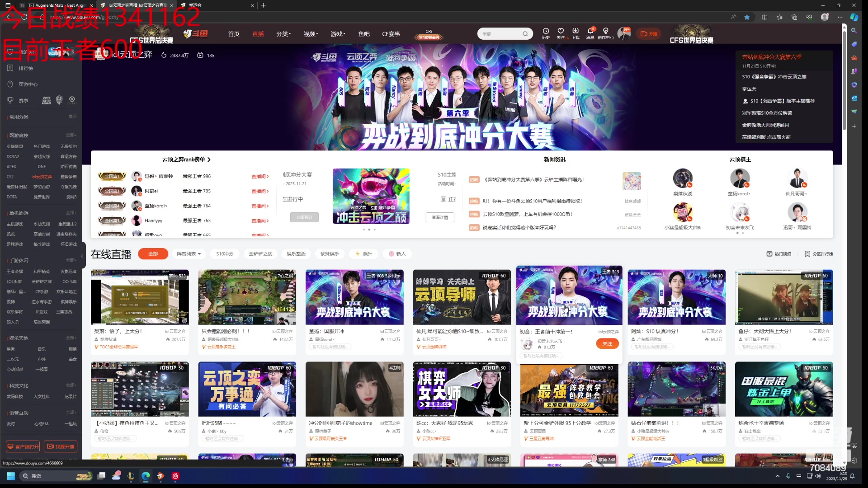Screen dimensions: 868x488
Task: Open 直播间 link for 迅哥丶雨霖铃
Action: coord(260,177)
